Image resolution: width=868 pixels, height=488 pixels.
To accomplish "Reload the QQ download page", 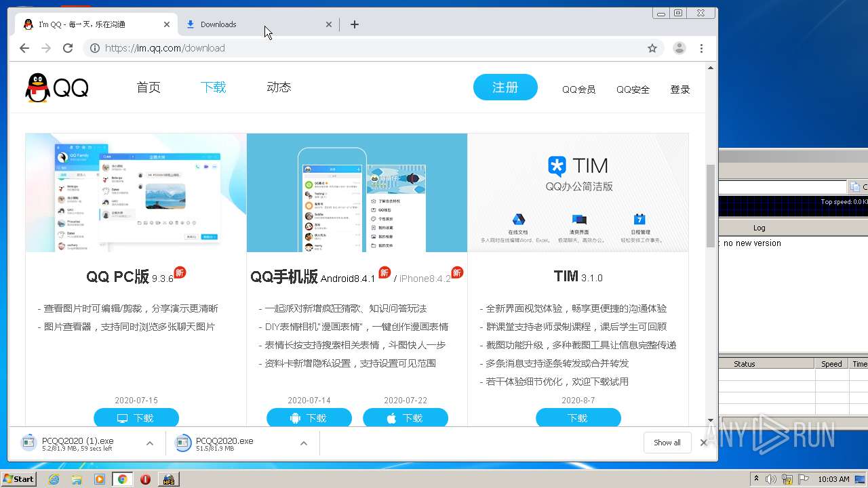I will (68, 48).
